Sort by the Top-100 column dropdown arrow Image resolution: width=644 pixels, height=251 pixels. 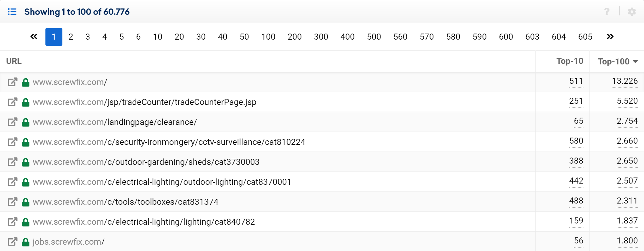click(x=635, y=62)
